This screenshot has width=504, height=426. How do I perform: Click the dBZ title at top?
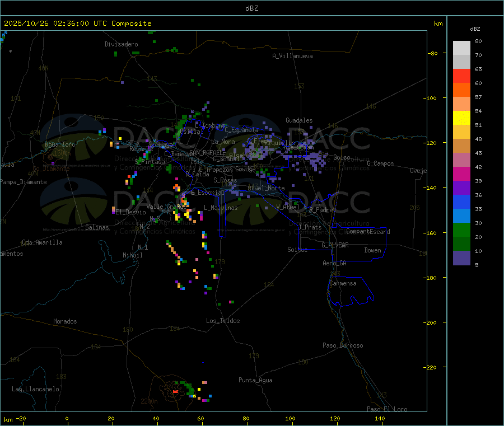click(x=251, y=8)
